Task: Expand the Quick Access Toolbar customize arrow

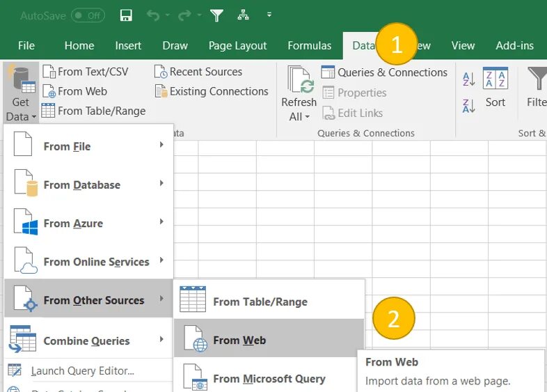Action: click(269, 15)
